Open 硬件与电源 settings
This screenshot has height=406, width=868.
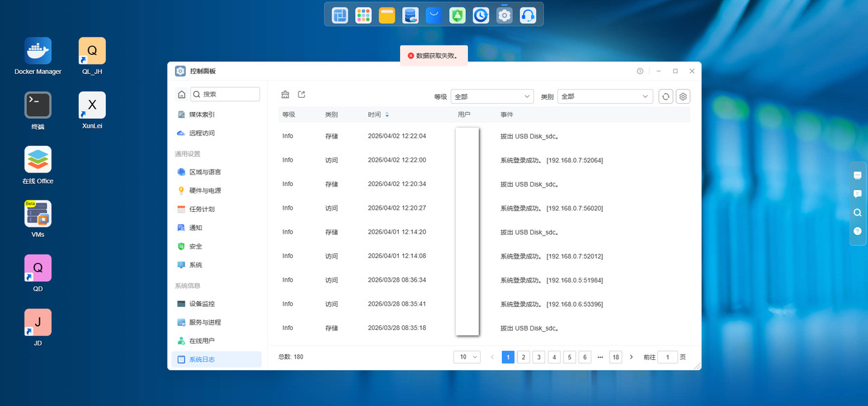[216, 191]
